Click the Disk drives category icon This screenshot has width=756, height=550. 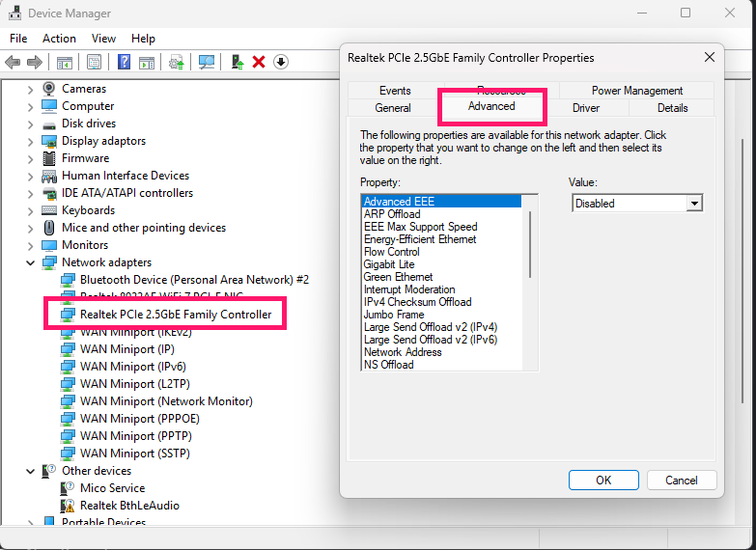tap(48, 124)
